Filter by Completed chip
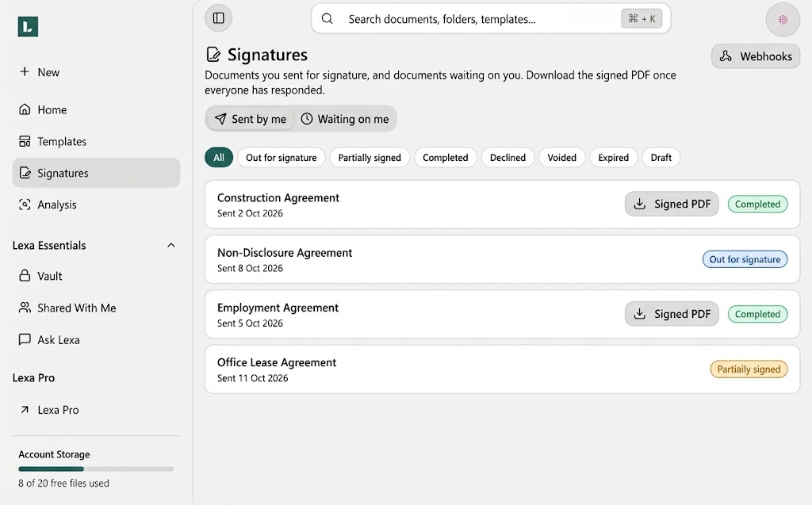Screen dimensions: 812x505 446,158
